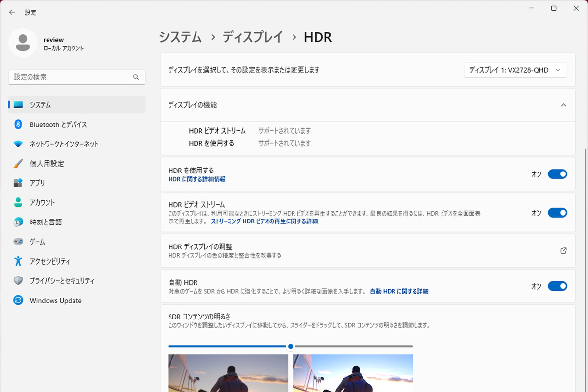Viewport: 588px width, 392px height.
Task: Open the ディスプレイ 1: VX2728-QHD dropdown
Action: 515,70
